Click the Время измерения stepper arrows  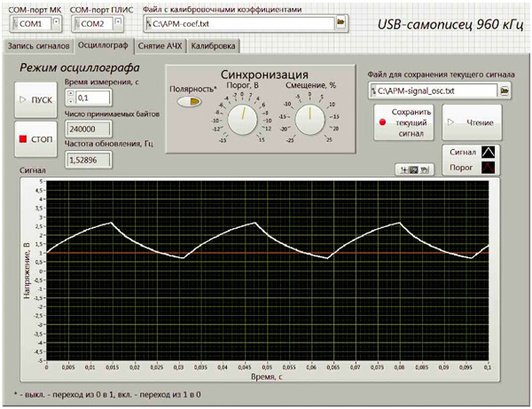(70, 98)
